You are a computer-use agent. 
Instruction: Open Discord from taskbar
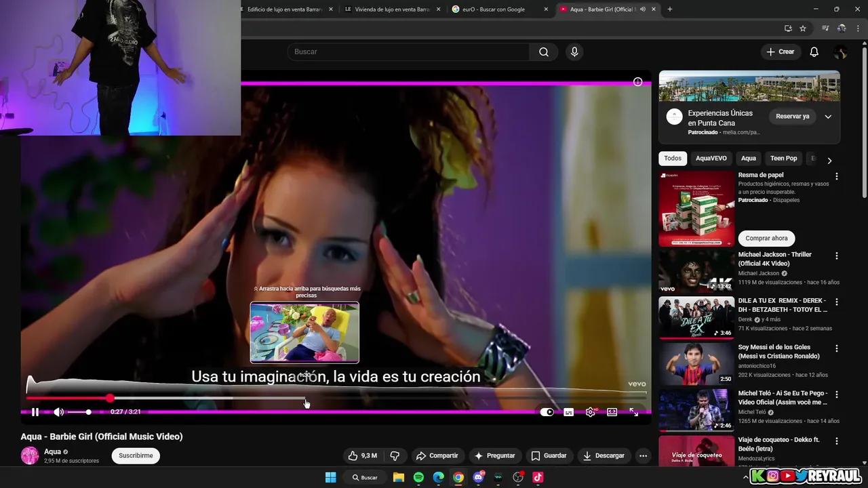click(x=479, y=477)
